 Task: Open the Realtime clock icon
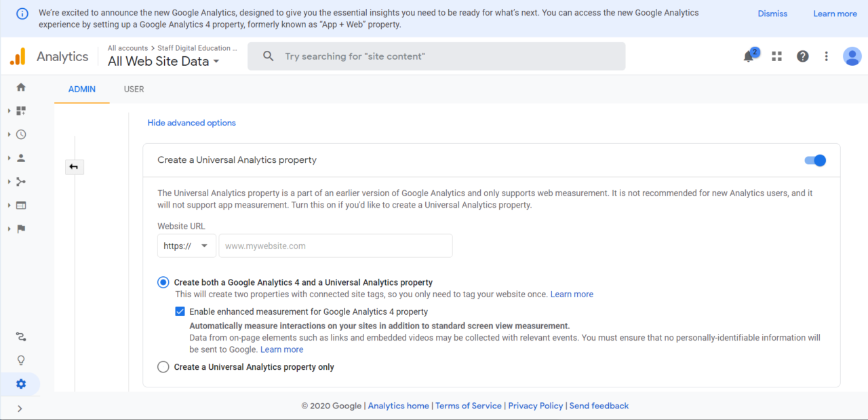tap(20, 134)
